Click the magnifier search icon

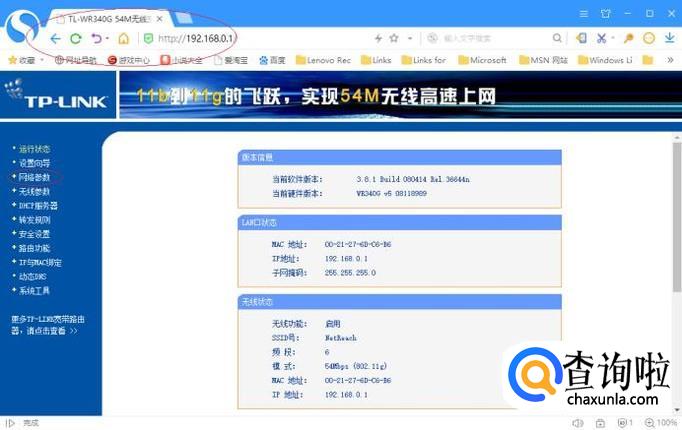click(557, 38)
